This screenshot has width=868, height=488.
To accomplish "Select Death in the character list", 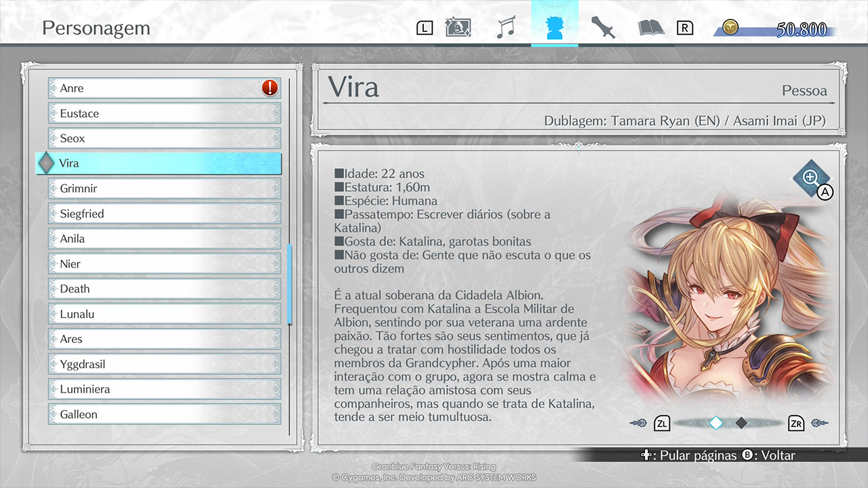I will tap(164, 289).
